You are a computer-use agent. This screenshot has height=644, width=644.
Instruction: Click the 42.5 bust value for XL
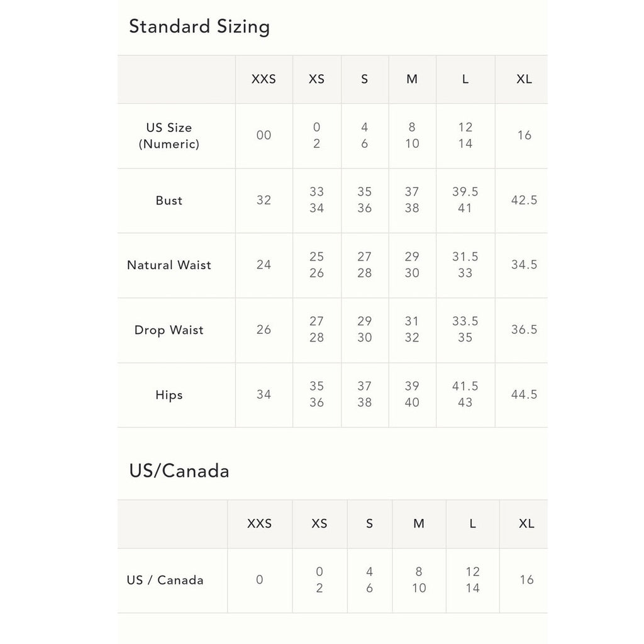(x=524, y=200)
